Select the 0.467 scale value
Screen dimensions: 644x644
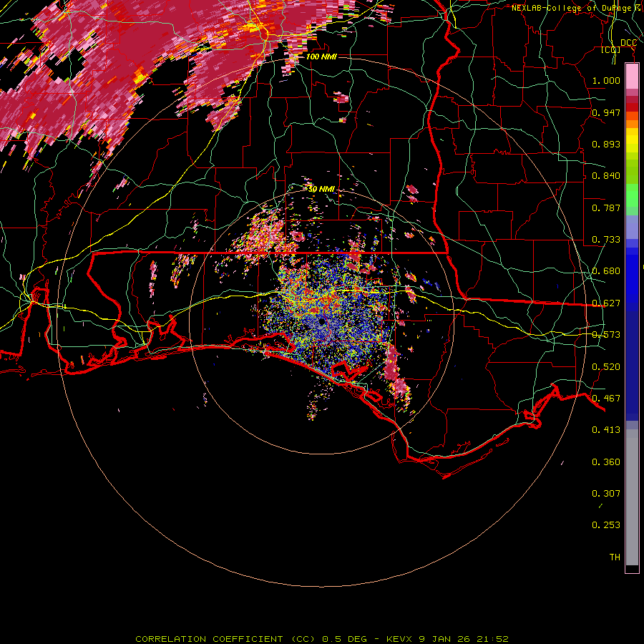(x=606, y=399)
